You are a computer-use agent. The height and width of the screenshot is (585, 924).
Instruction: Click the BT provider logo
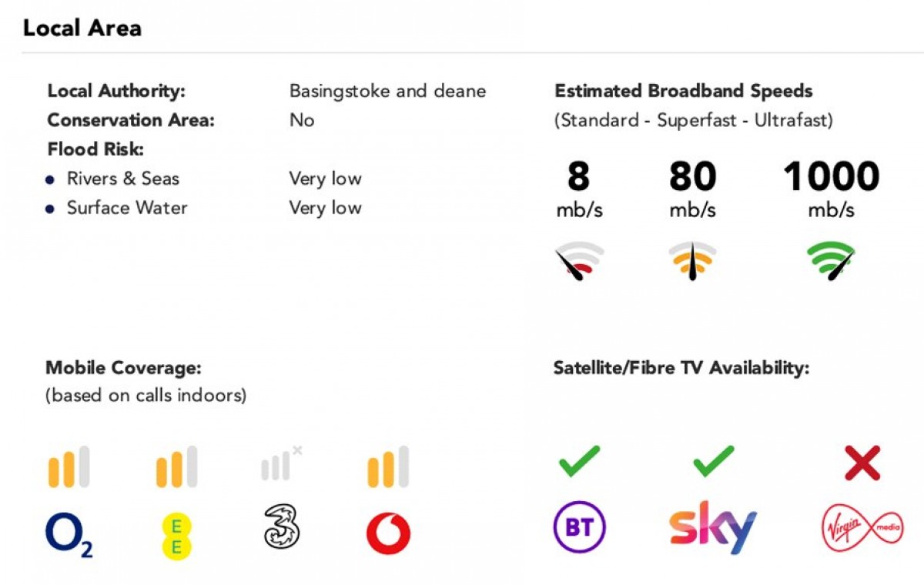[x=580, y=528]
